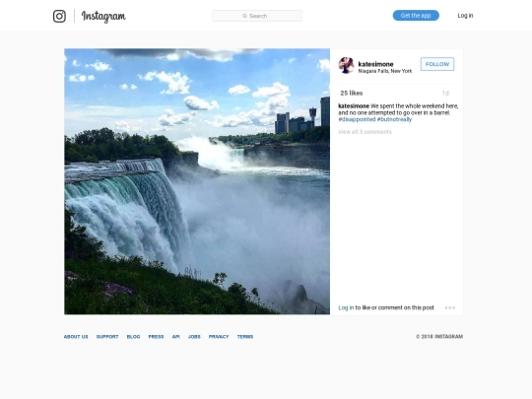
Task: Expand view all 5 comments
Action: (366, 132)
